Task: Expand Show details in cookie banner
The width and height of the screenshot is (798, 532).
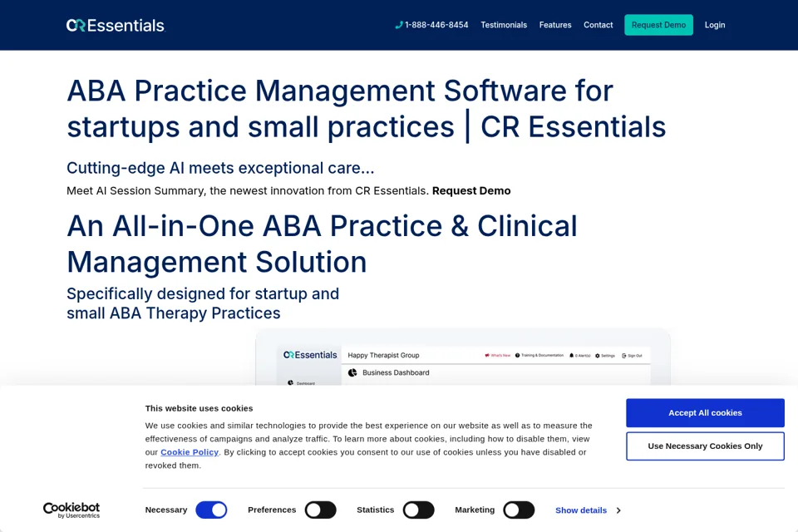Action: click(x=588, y=510)
